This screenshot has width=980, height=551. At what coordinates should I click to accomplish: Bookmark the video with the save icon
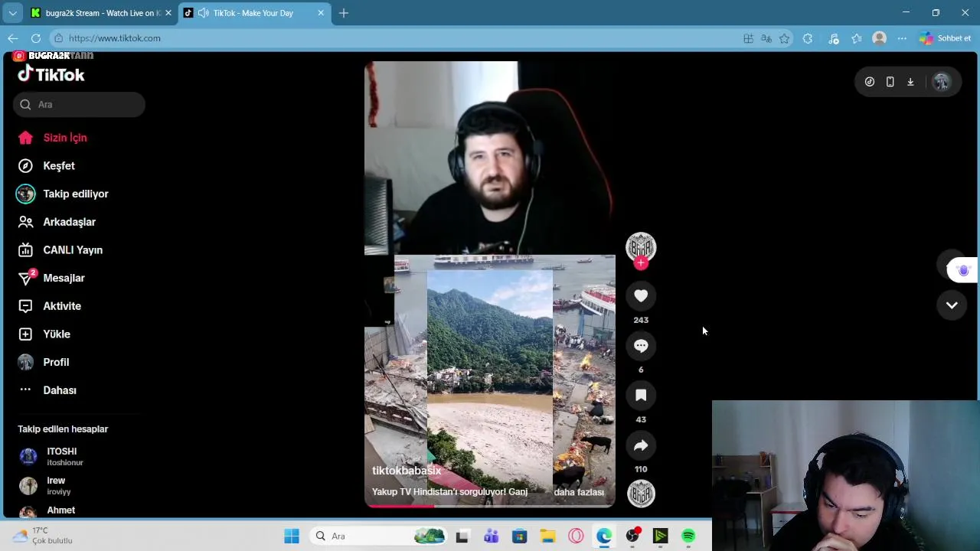tap(641, 396)
